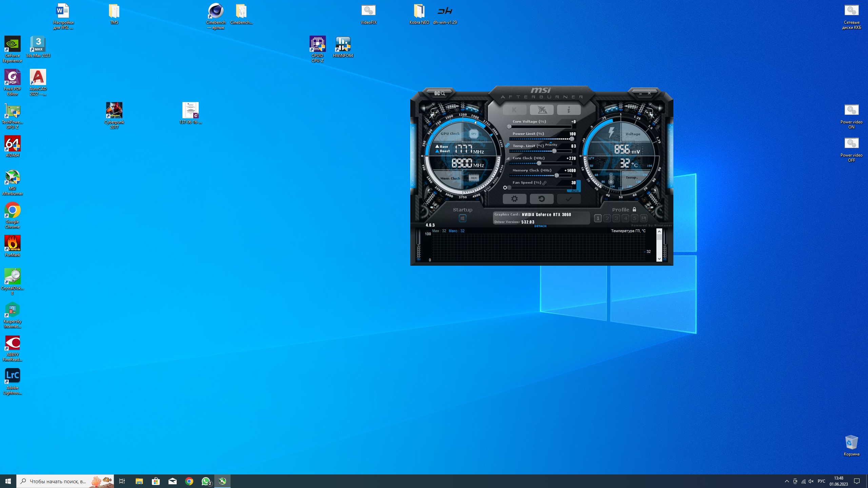The width and height of the screenshot is (868, 488).
Task: Click the Kombustor K button
Action: coord(514,110)
